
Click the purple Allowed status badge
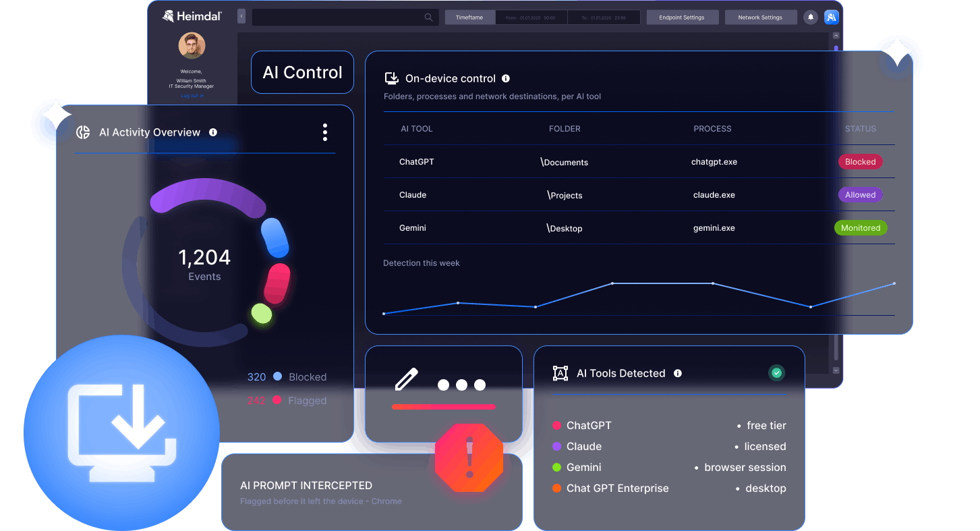point(860,195)
